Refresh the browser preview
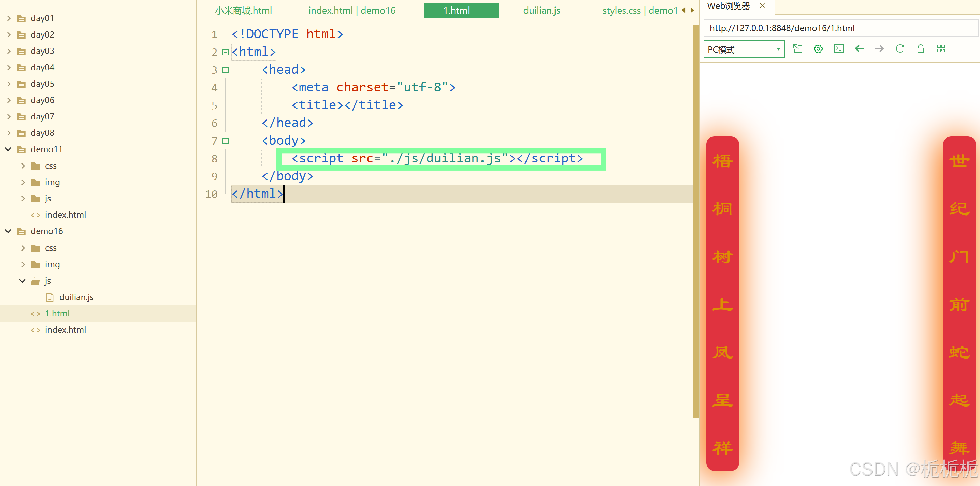 [900, 49]
